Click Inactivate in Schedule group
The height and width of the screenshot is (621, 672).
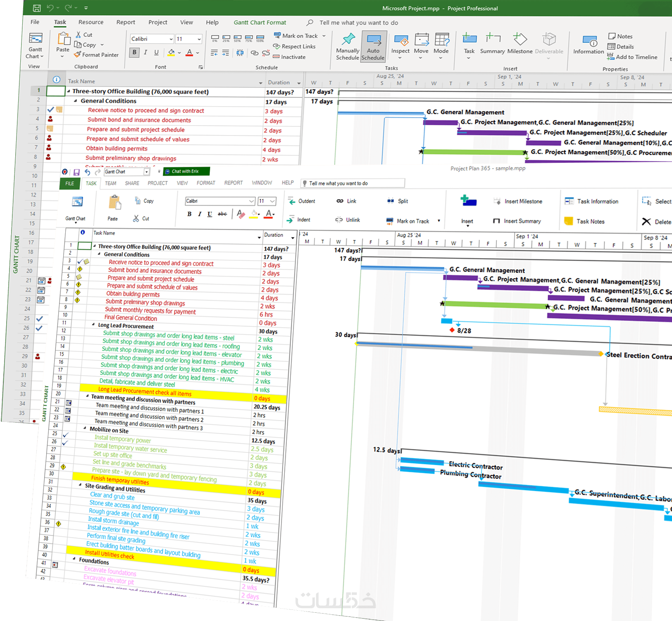(289, 57)
